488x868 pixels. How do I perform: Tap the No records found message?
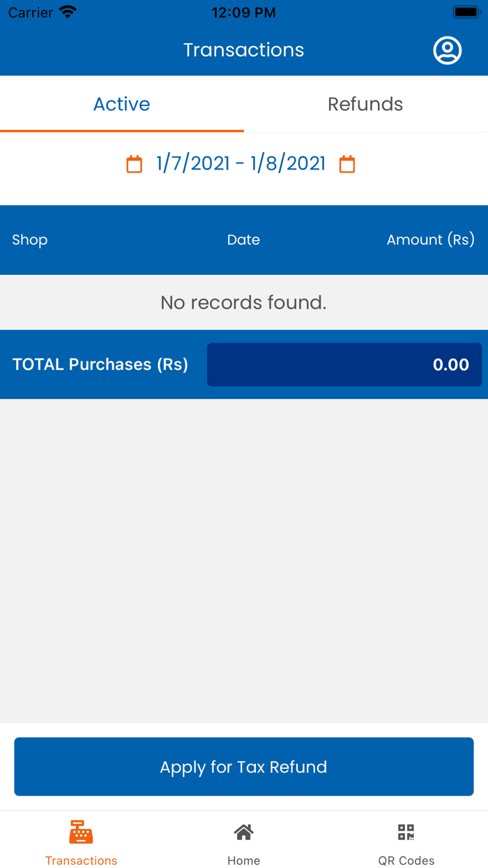(x=243, y=302)
